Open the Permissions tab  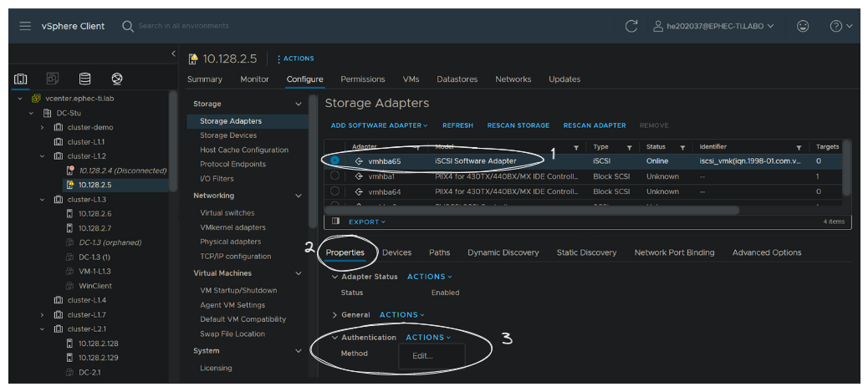coord(363,79)
